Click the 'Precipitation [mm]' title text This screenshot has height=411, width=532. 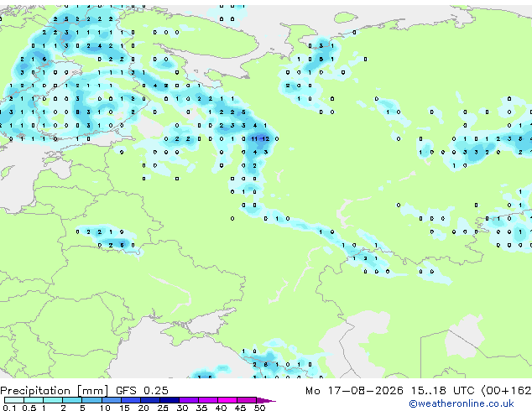pos(55,391)
